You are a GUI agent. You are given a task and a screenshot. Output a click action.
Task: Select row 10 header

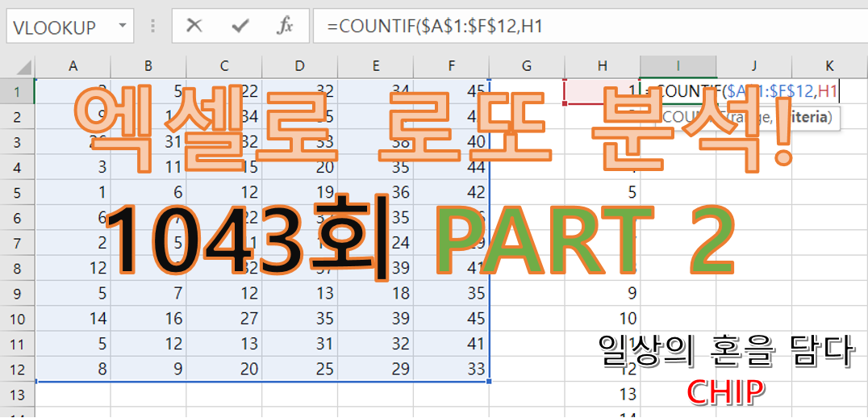[x=17, y=319]
